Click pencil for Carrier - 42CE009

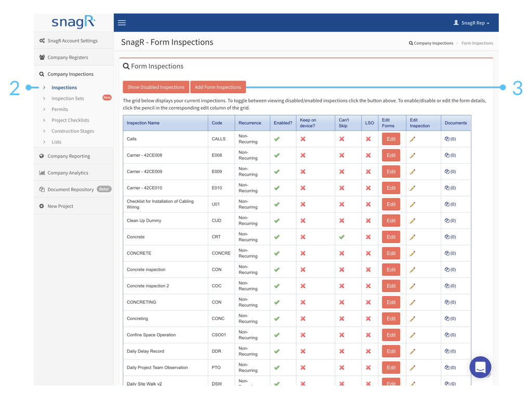pyautogui.click(x=413, y=171)
